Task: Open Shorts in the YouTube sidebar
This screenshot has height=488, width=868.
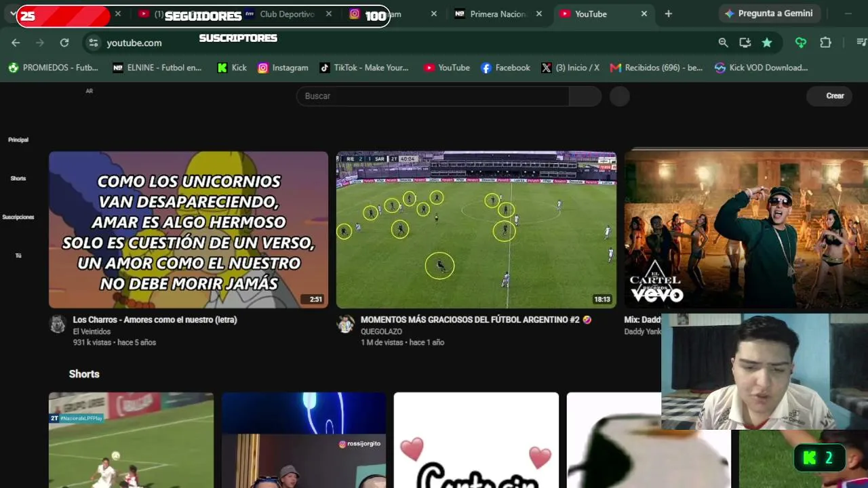Action: (18, 178)
